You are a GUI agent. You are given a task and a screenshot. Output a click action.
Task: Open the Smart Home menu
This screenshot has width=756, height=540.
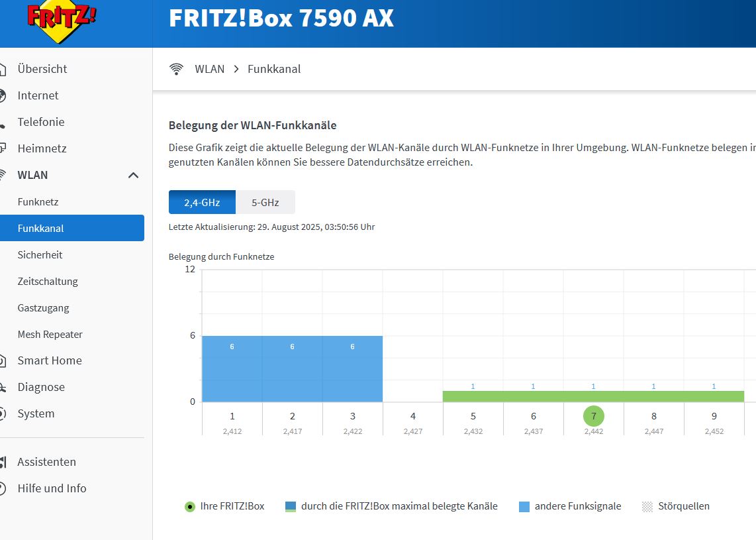coord(50,360)
